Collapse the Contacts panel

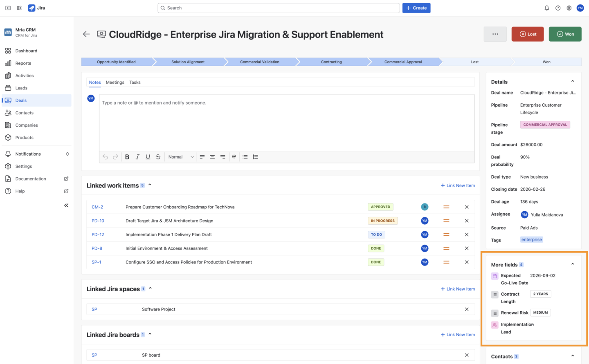[573, 356]
